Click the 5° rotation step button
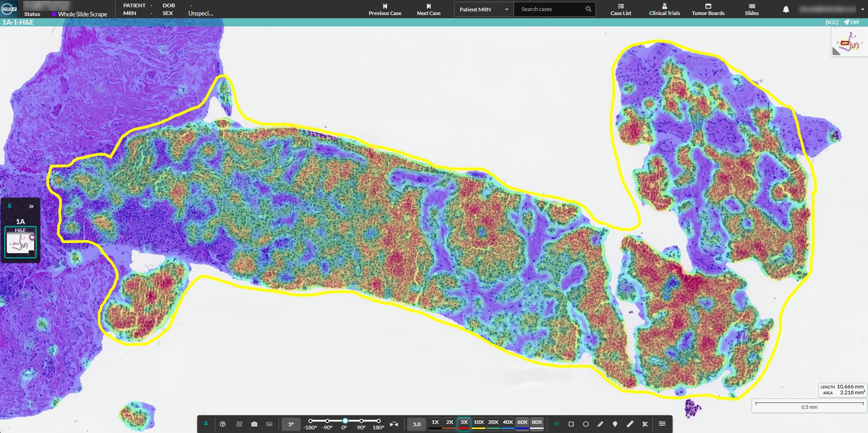This screenshot has height=433, width=868. [291, 424]
